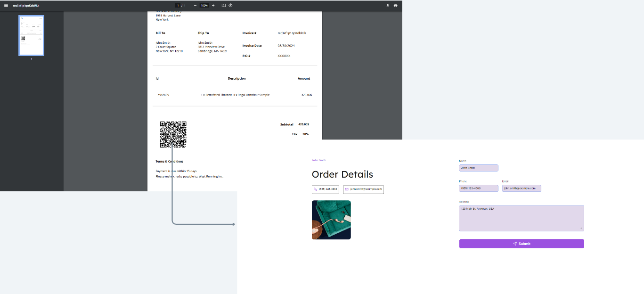Image resolution: width=644 pixels, height=294 pixels.
Task: Click the "Terms & Conditions" heading
Action: point(170,162)
